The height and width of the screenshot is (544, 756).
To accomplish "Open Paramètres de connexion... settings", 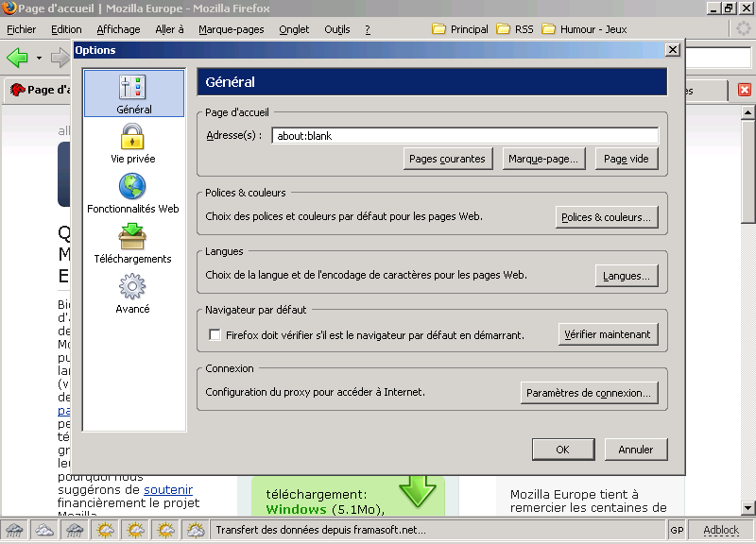I will tap(589, 393).
